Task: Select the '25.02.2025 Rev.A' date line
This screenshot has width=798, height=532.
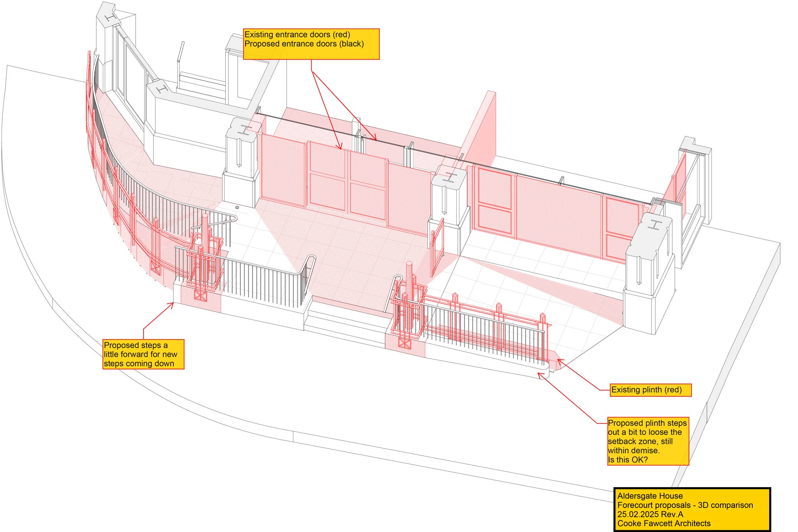Action: pyautogui.click(x=650, y=514)
